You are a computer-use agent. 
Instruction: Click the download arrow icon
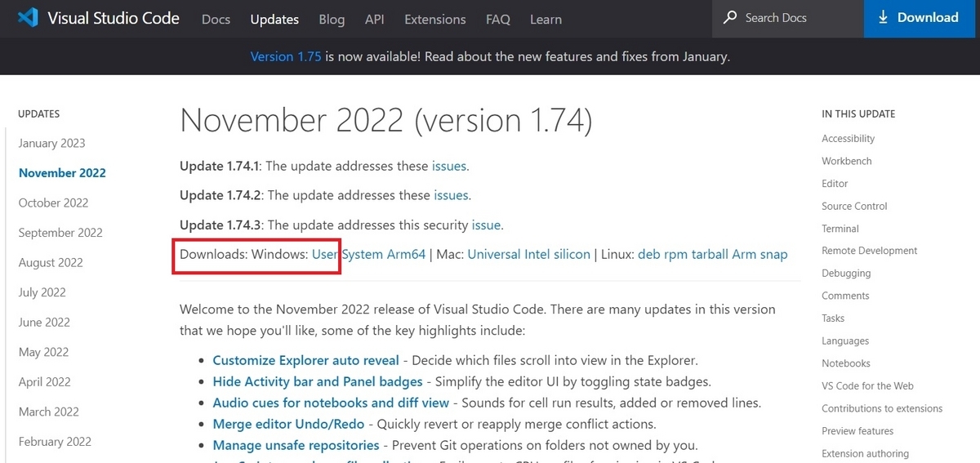pyautogui.click(x=883, y=17)
